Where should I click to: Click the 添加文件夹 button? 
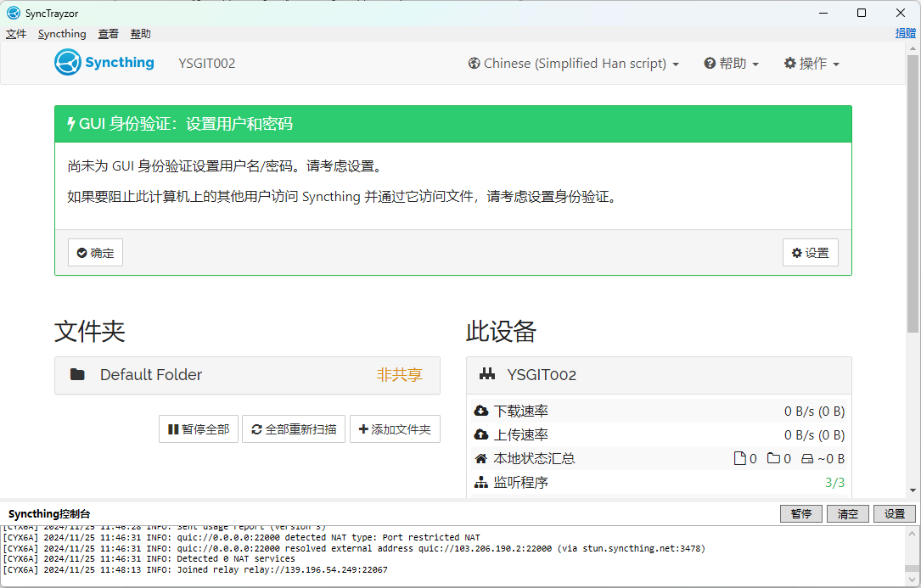click(x=395, y=429)
